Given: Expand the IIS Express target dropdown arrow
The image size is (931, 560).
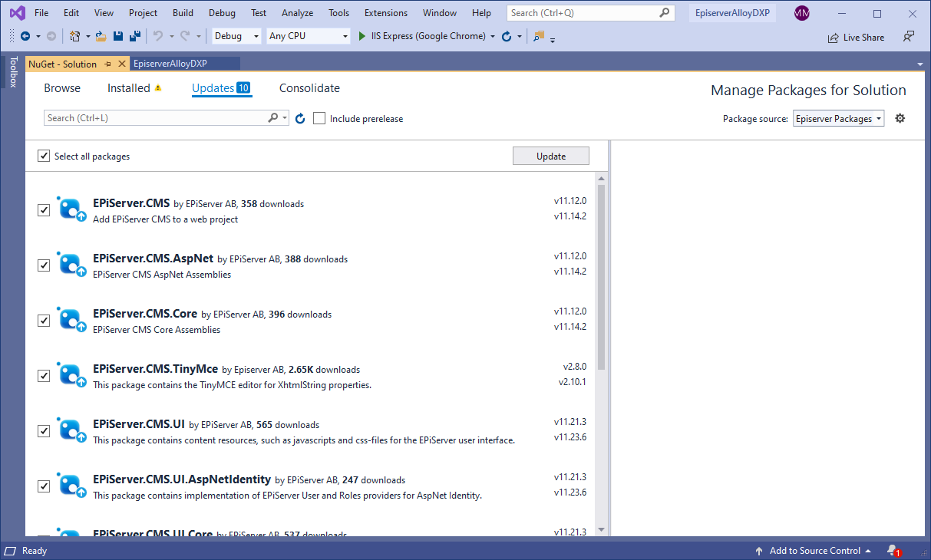Looking at the screenshot, I should [492, 36].
